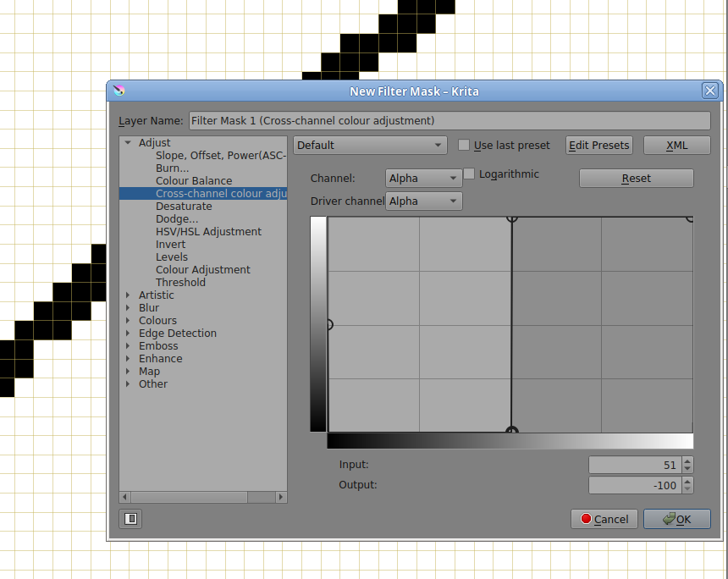Click the Edit Presets button

pos(599,145)
